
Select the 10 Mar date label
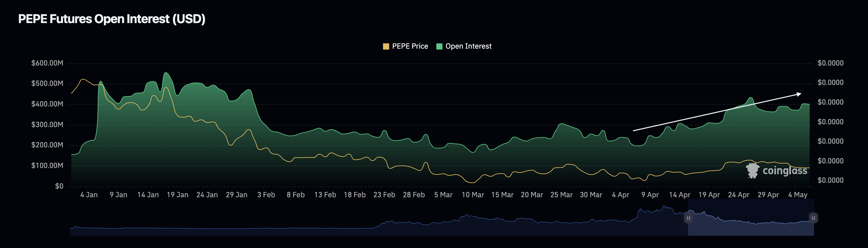(473, 195)
